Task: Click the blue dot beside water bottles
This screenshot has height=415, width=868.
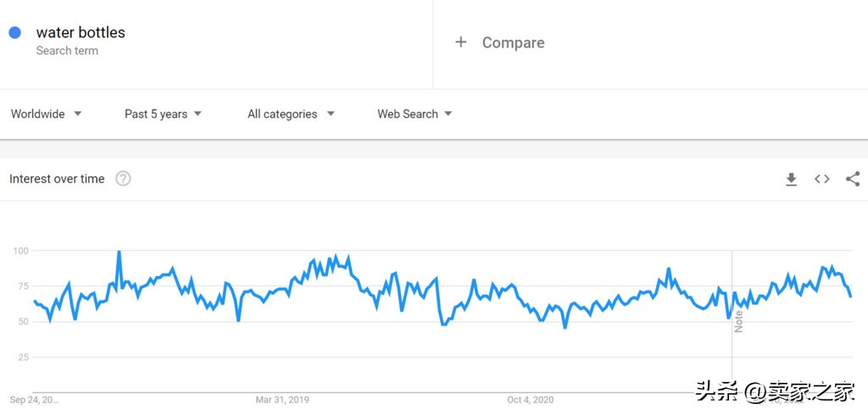Action: click(x=14, y=33)
